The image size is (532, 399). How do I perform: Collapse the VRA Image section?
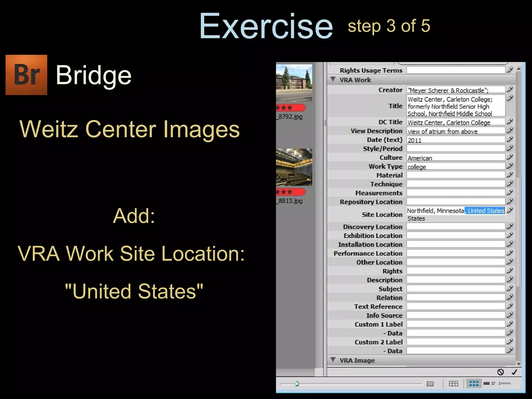pos(333,360)
